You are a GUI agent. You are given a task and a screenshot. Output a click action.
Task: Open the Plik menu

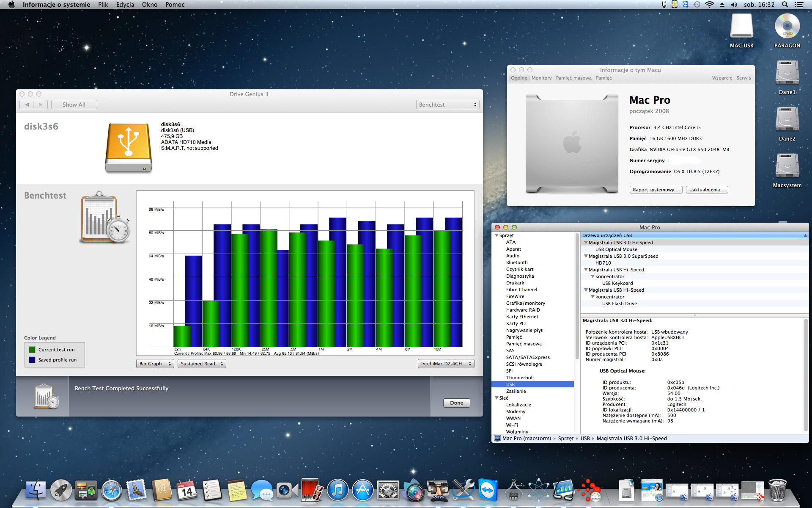103,5
